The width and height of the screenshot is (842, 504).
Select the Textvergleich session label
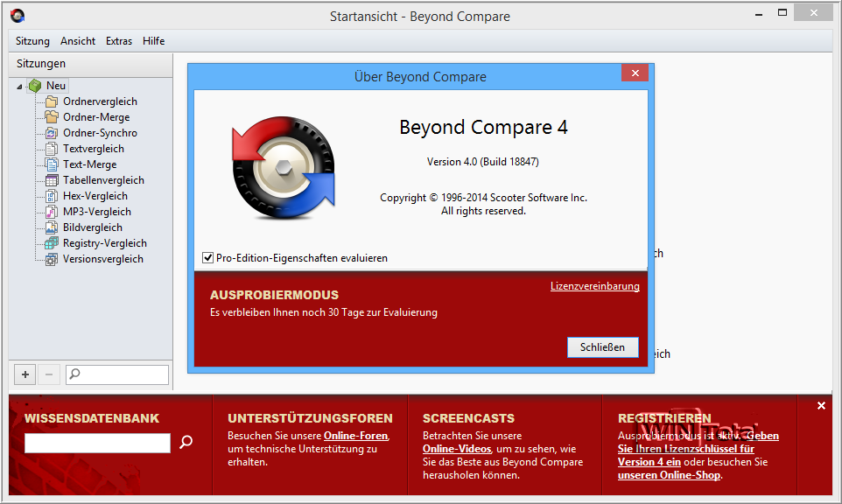click(x=94, y=149)
